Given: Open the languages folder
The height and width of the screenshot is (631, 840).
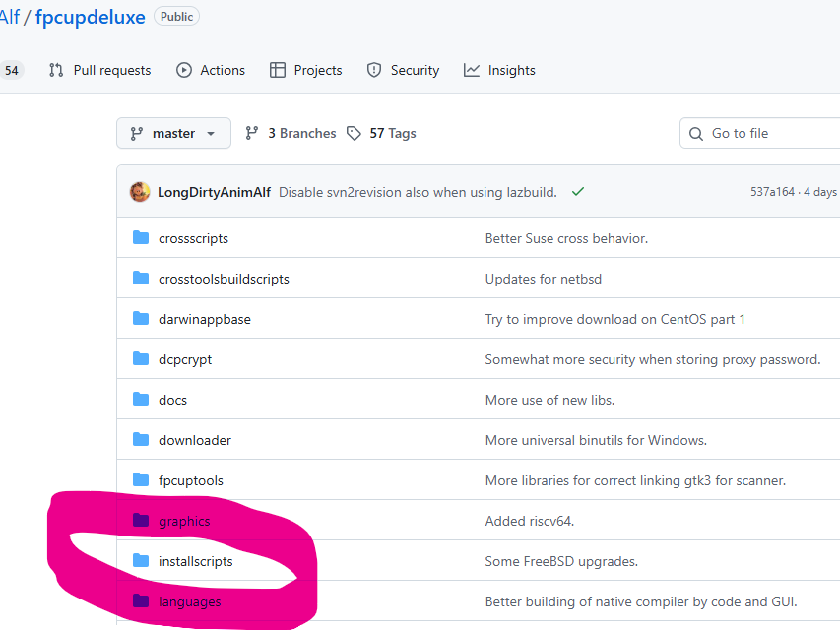Looking at the screenshot, I should tap(189, 601).
